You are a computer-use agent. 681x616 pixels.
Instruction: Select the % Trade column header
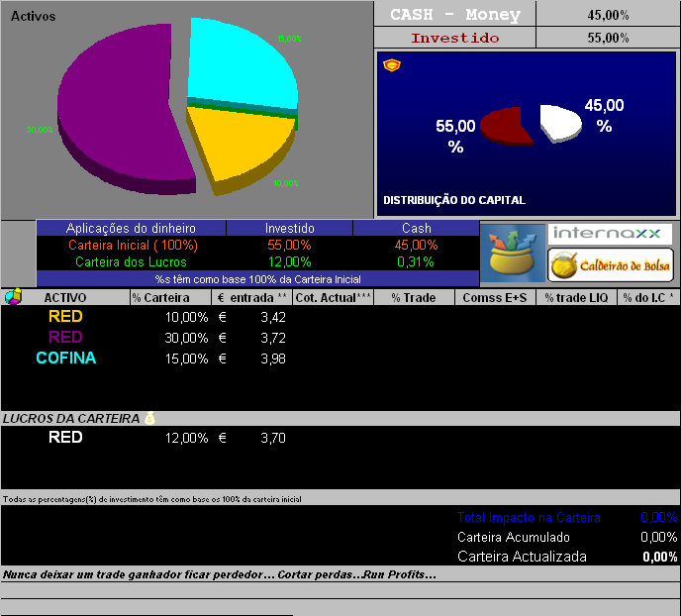point(414,297)
